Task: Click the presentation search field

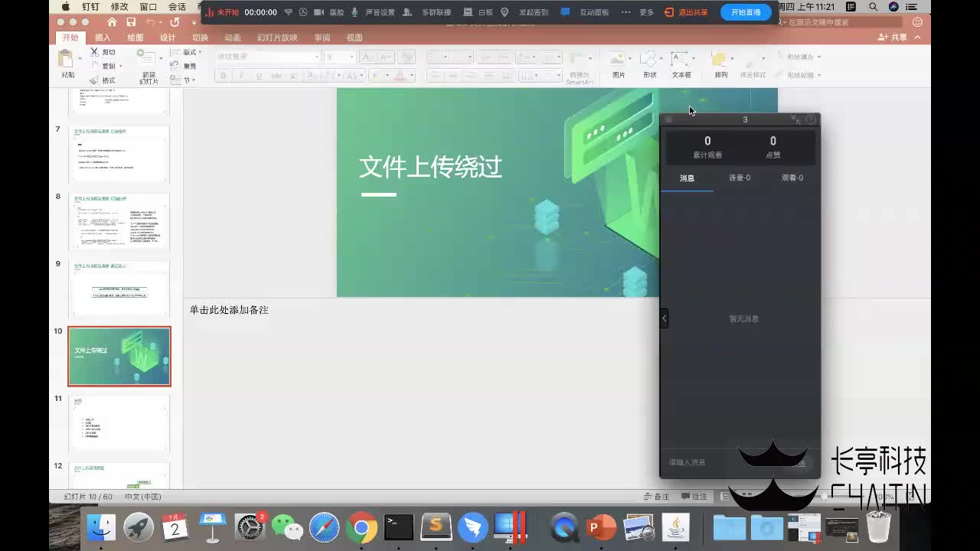Action: (x=839, y=22)
